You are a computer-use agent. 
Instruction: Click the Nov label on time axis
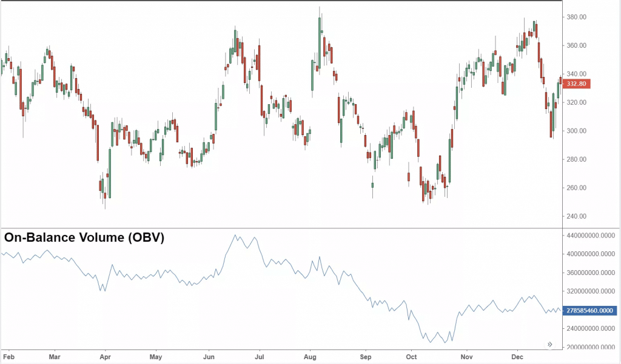(x=465, y=358)
